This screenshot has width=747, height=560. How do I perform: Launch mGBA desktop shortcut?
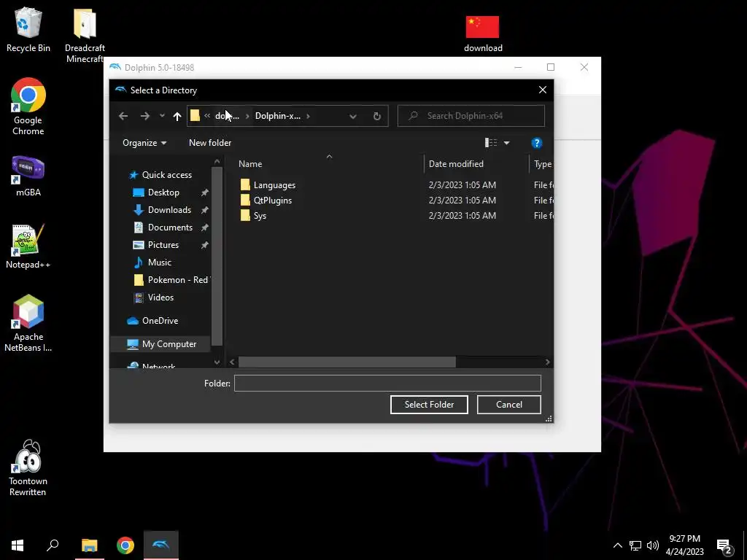tap(28, 176)
